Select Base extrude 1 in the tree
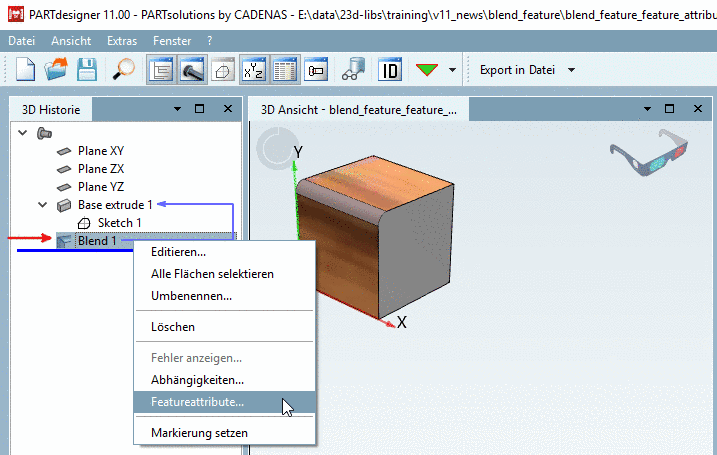The image size is (717, 455). click(x=115, y=205)
